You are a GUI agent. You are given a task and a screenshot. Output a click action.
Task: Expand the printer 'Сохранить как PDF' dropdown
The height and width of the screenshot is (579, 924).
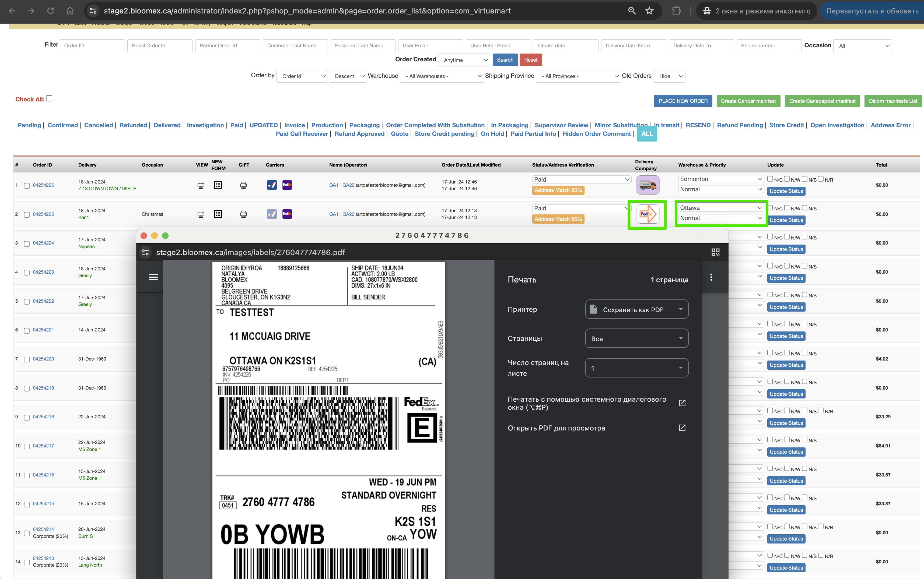(637, 309)
